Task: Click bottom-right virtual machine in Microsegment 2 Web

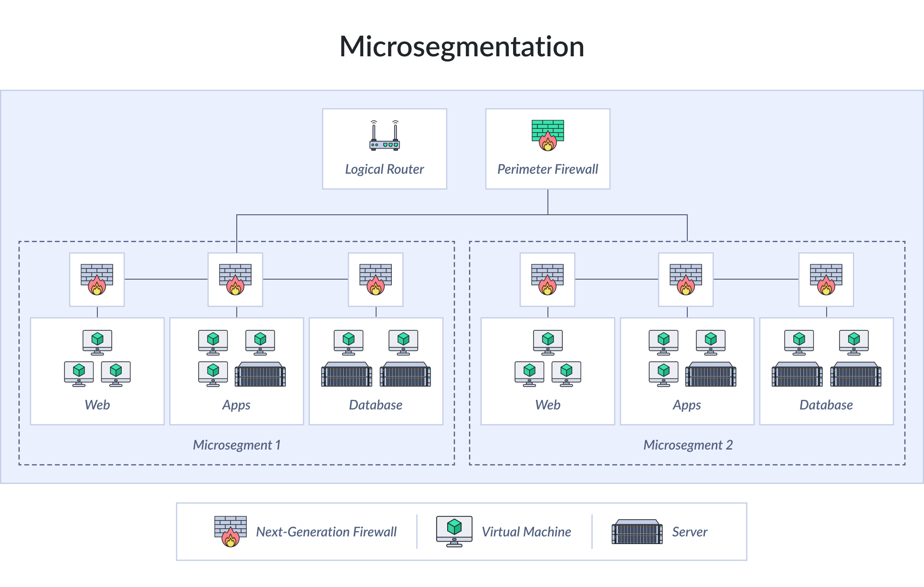Action: click(567, 374)
